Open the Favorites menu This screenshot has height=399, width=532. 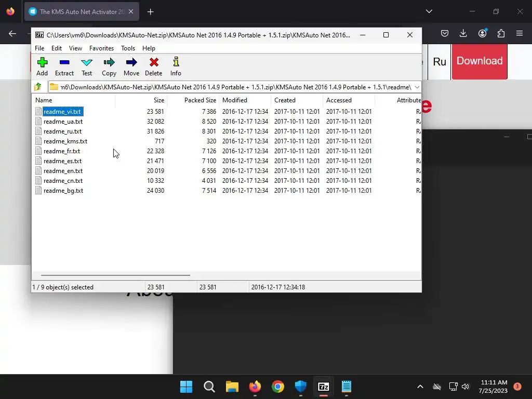point(101,48)
